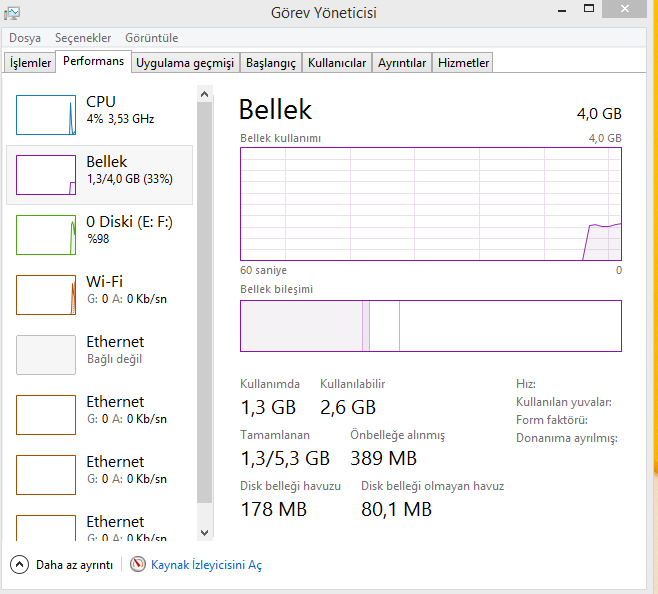Switch to the Uygulama geçmişi tab

pos(185,63)
